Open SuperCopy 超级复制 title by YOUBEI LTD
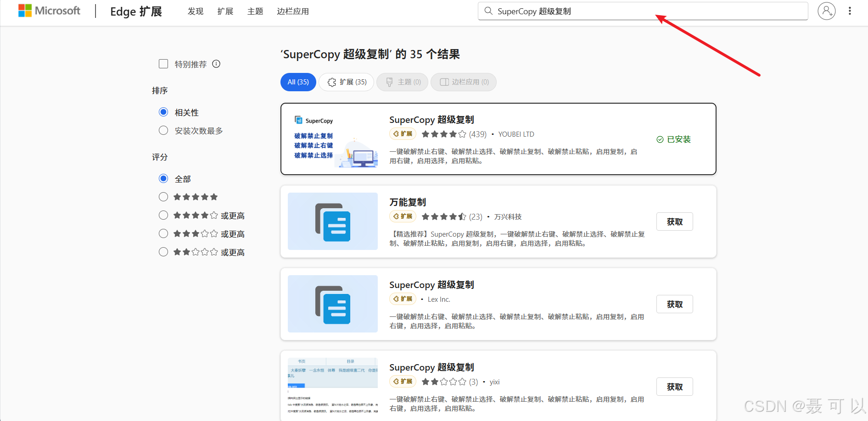Image resolution: width=868 pixels, height=421 pixels. [431, 120]
